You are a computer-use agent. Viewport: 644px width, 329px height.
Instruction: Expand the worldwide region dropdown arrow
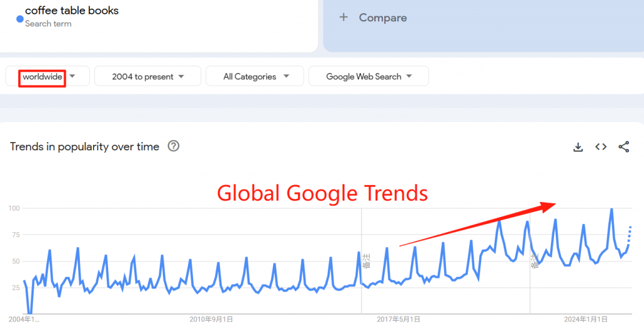click(x=73, y=76)
